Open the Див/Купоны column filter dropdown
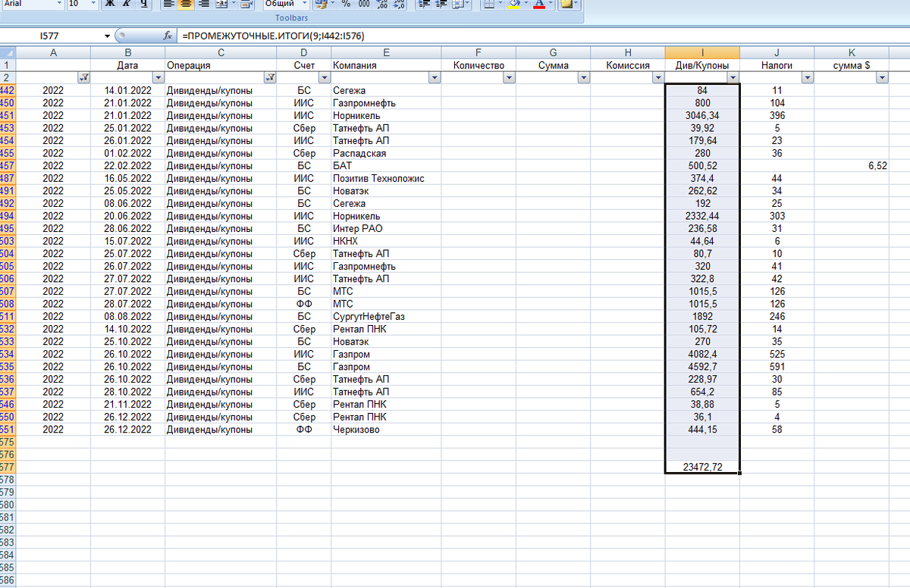 (733, 77)
